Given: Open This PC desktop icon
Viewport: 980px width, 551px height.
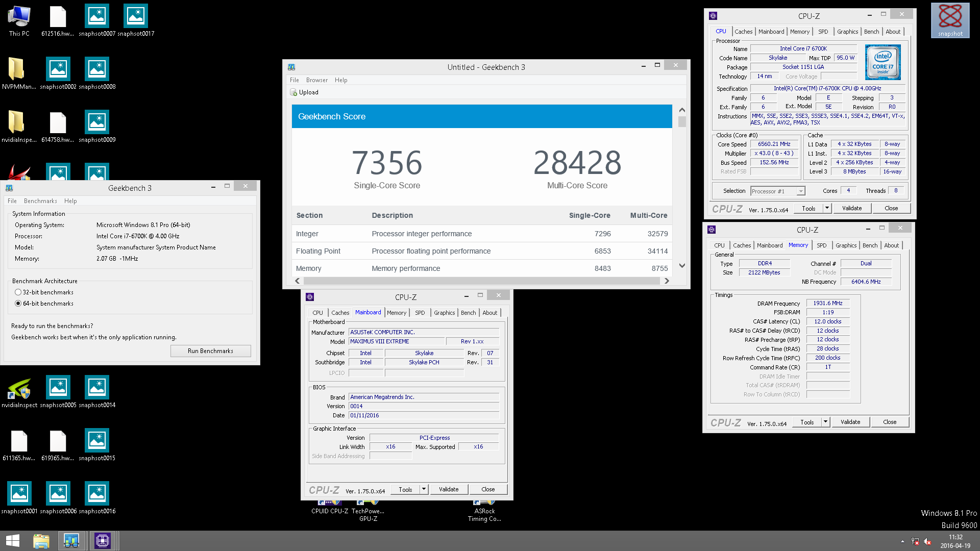Looking at the screenshot, I should (x=19, y=21).
